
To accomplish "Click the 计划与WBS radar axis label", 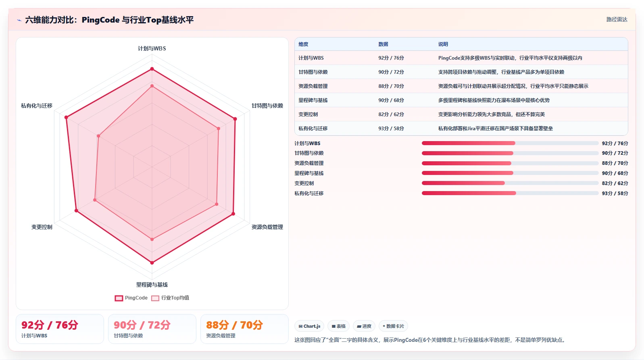I will 152,48.
